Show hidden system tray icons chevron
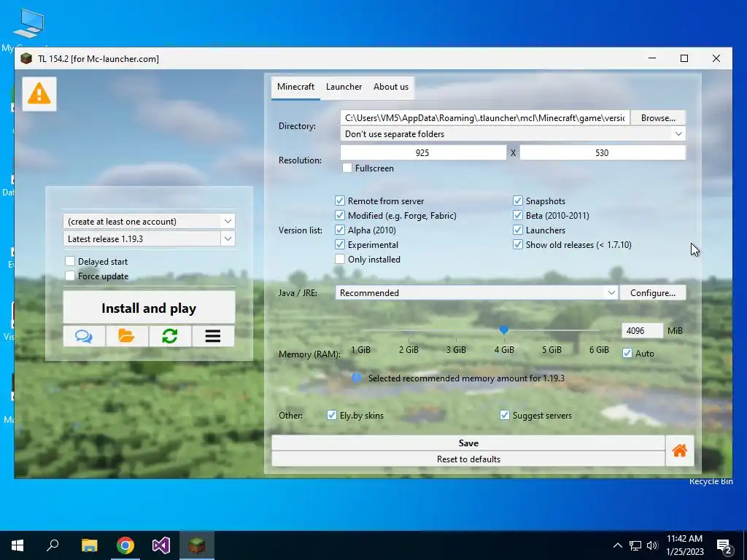 point(617,545)
